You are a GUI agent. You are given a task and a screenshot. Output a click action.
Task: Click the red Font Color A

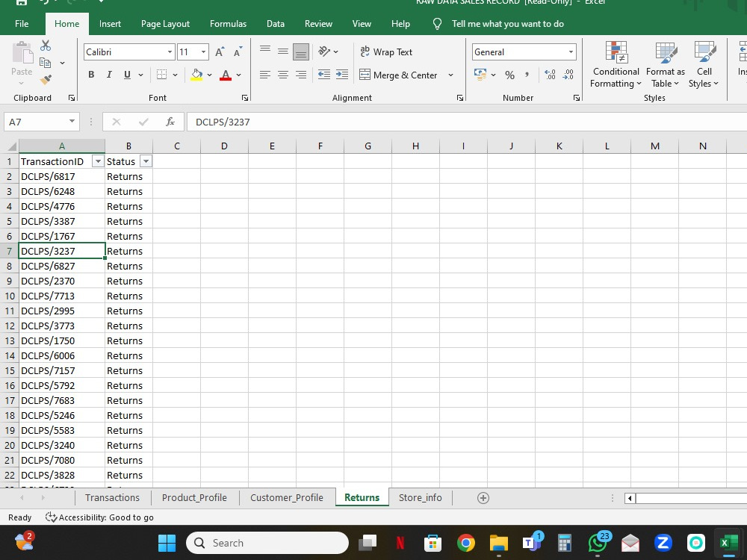(x=226, y=75)
